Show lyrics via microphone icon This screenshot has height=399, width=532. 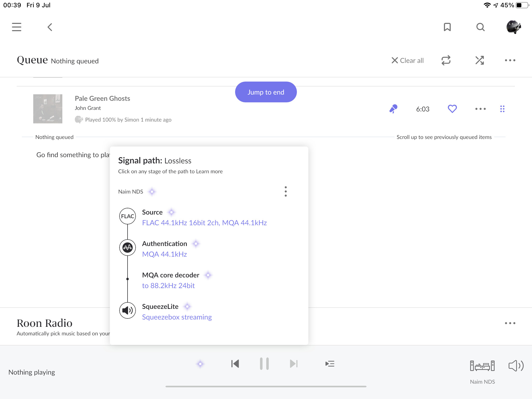click(393, 109)
